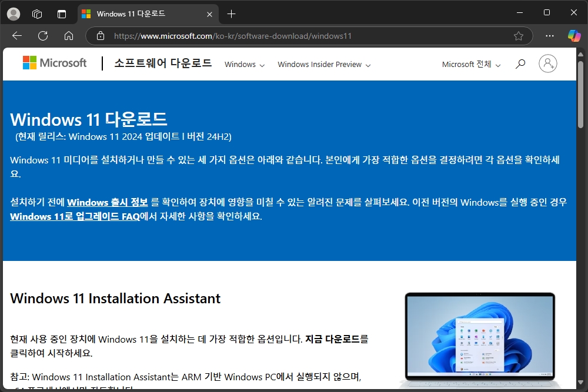
Task: Click the Microsoft logo
Action: [x=55, y=62]
